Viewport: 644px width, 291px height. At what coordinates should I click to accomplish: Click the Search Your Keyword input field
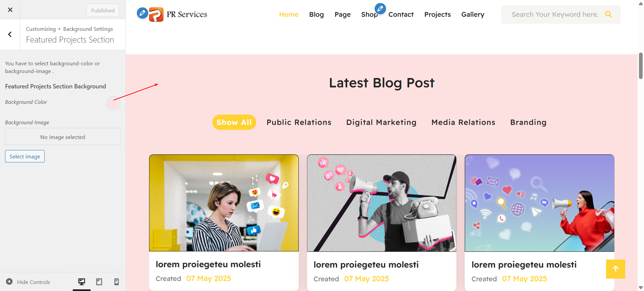[555, 14]
